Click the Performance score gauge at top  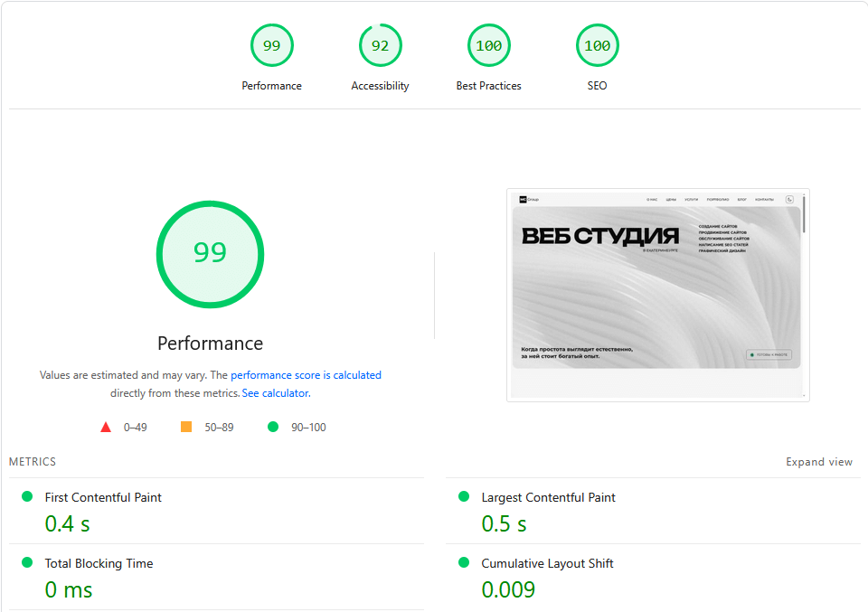point(271,45)
